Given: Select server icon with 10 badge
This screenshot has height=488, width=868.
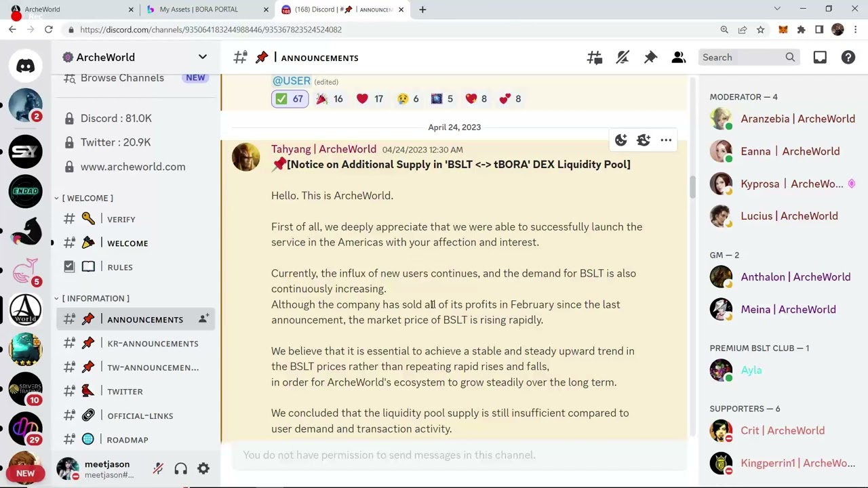Looking at the screenshot, I should [25, 389].
